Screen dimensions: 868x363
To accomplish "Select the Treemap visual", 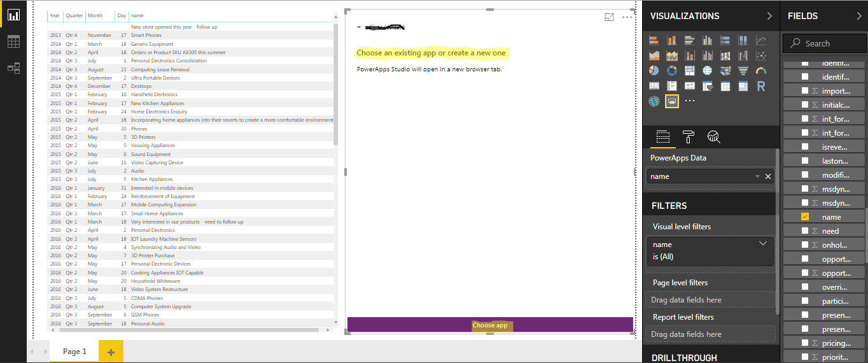I will click(x=690, y=71).
